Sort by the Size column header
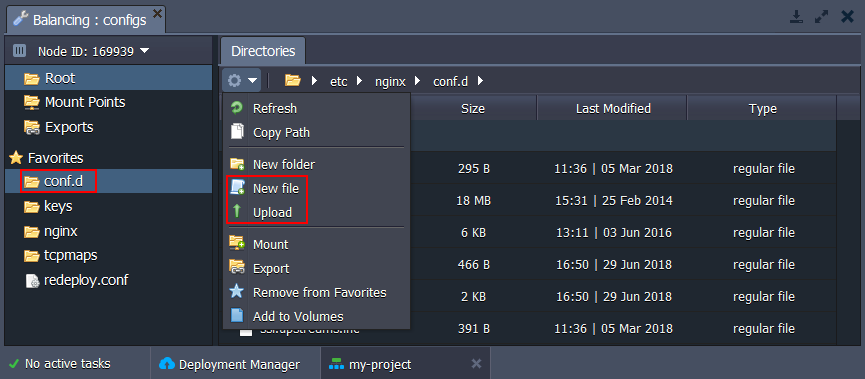The width and height of the screenshot is (865, 379). pyautogui.click(x=473, y=109)
